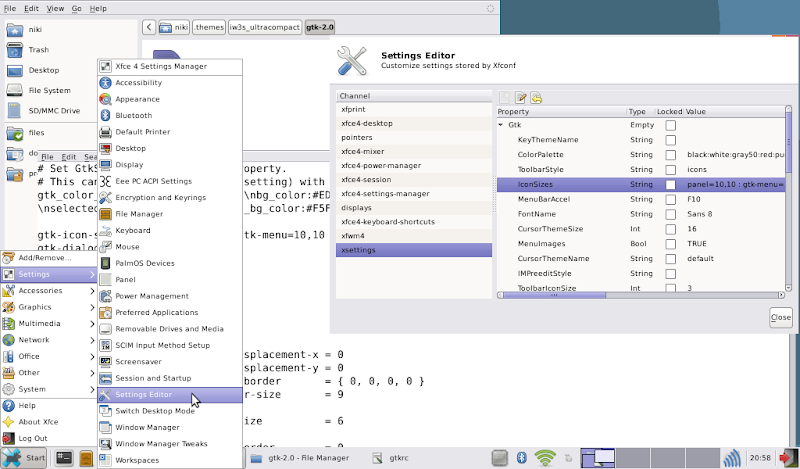Open the Go menu in file manager
The image size is (800, 469).
[x=77, y=8]
